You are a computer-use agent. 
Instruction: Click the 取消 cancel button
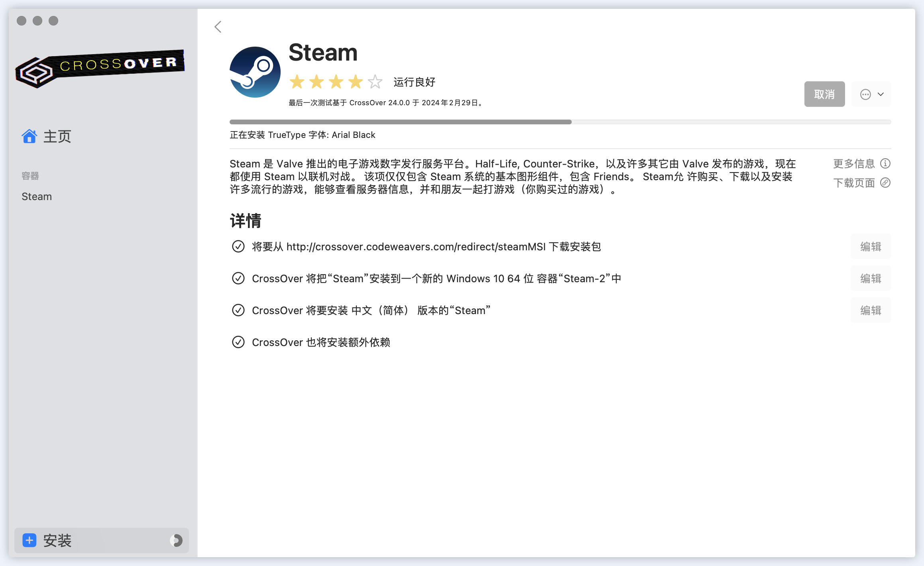(x=824, y=94)
